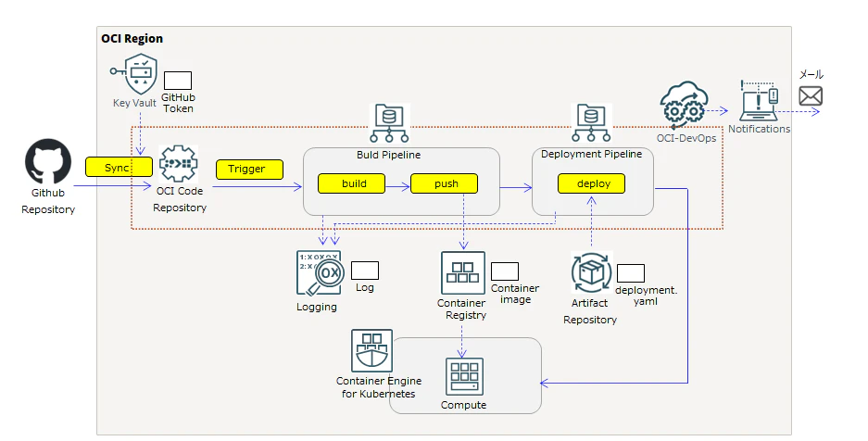The width and height of the screenshot is (868, 441).
Task: Click the 'メール' label
Action: click(811, 75)
